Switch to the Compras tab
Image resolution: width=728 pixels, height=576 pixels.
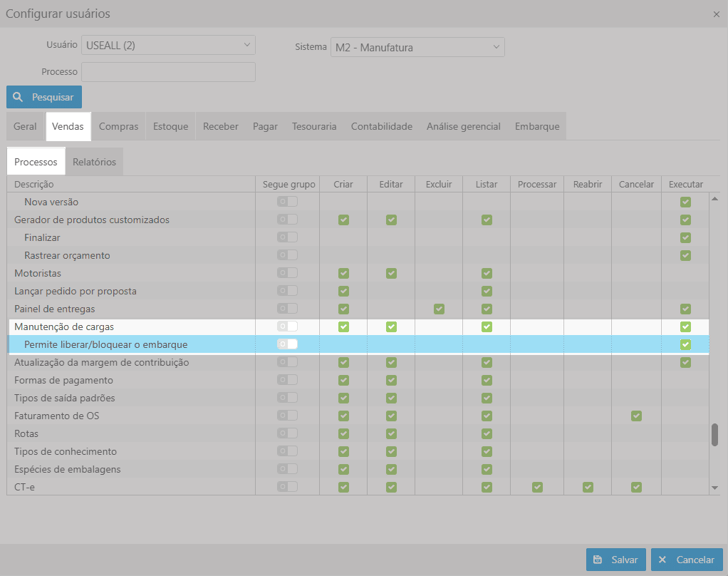(x=118, y=126)
